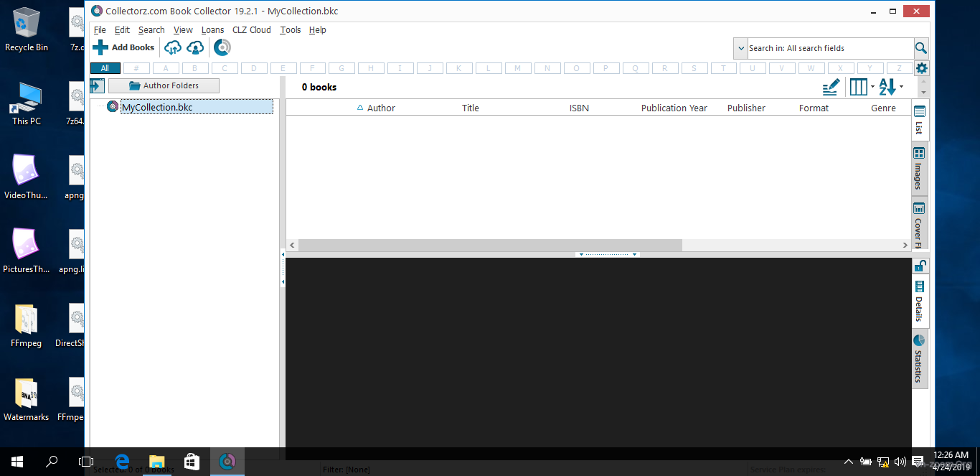This screenshot has height=476, width=980.
Task: Sort list by Publication Year column header
Action: [674, 108]
